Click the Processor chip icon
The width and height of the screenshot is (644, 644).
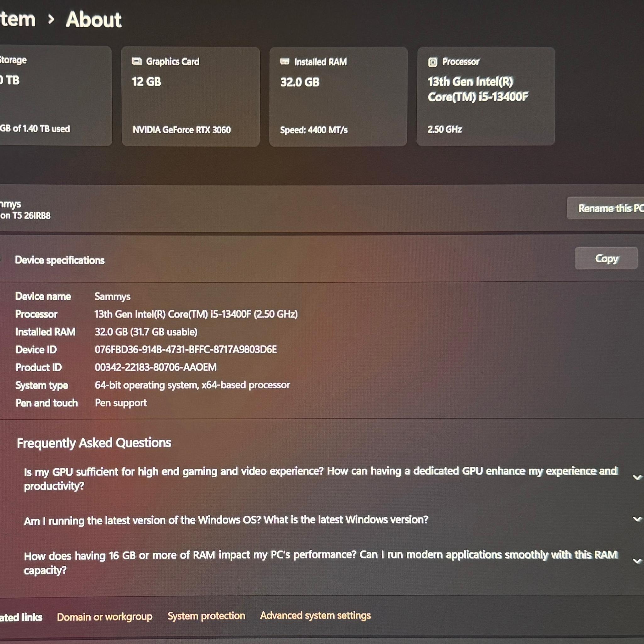click(432, 62)
